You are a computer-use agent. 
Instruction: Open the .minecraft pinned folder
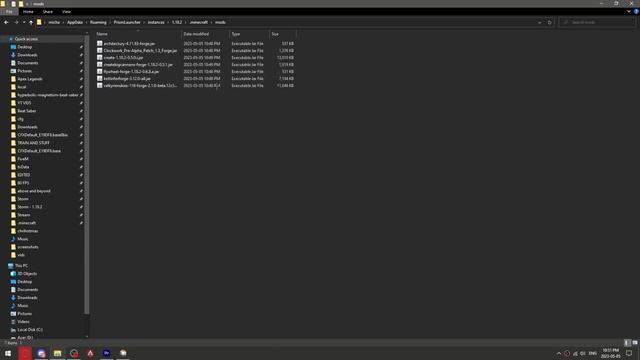tap(27, 223)
